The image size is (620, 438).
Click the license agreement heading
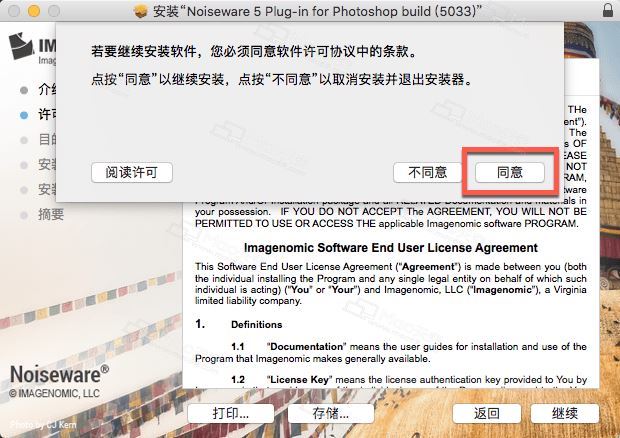click(391, 247)
